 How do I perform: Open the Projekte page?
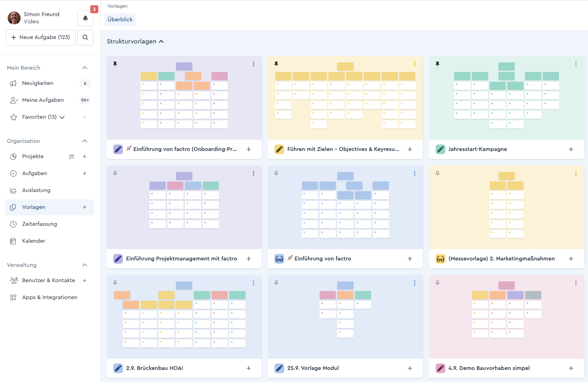(x=33, y=157)
